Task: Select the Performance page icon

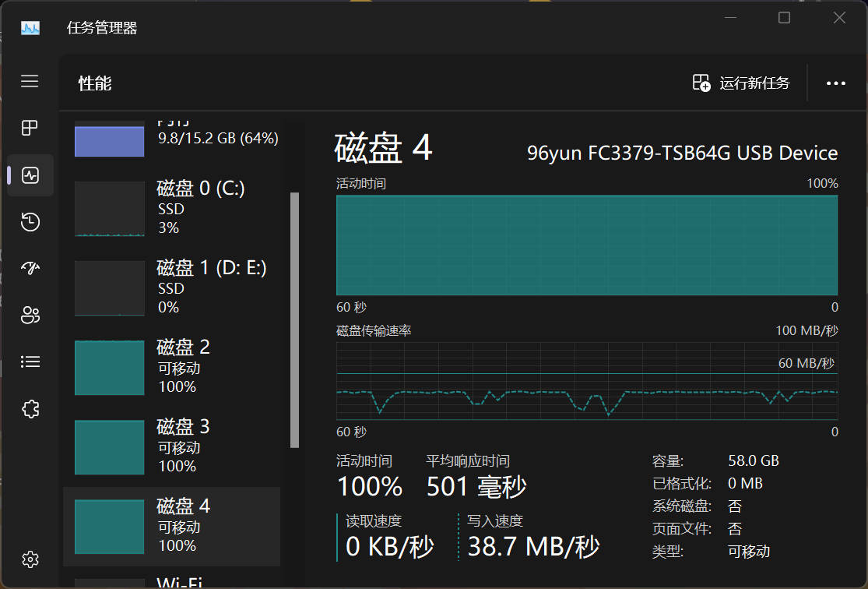Action: tap(30, 175)
